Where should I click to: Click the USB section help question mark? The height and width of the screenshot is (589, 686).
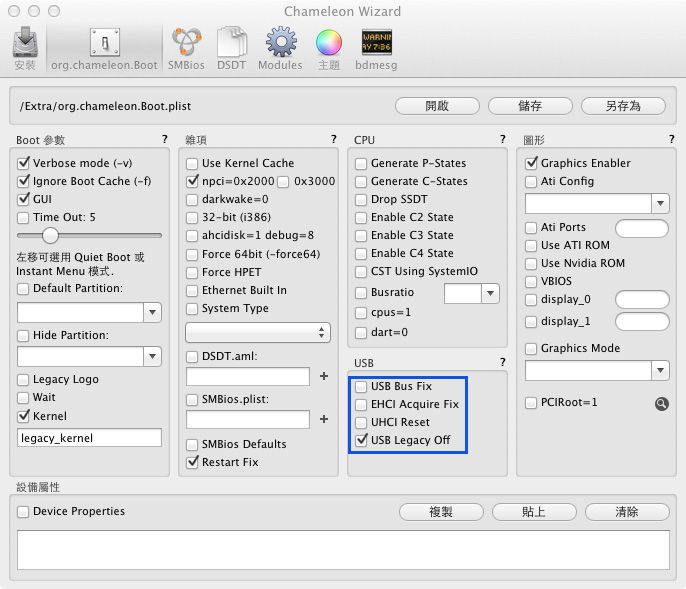click(502, 362)
